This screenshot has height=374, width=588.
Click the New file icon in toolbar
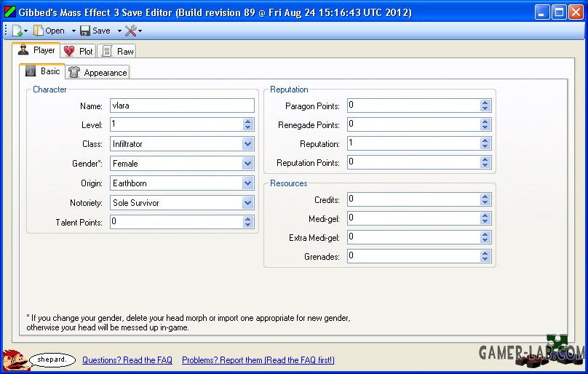click(x=17, y=31)
